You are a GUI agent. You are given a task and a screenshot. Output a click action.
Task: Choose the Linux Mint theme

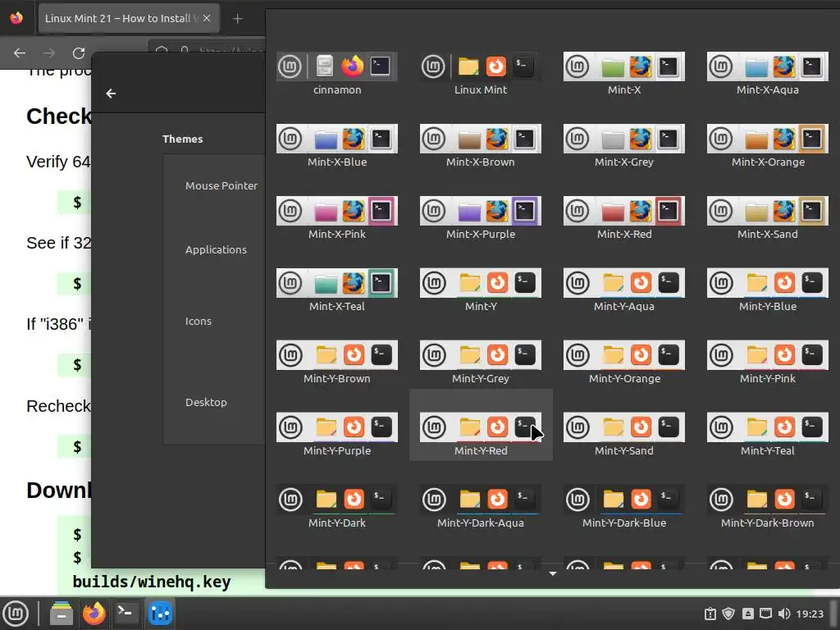coord(481,67)
